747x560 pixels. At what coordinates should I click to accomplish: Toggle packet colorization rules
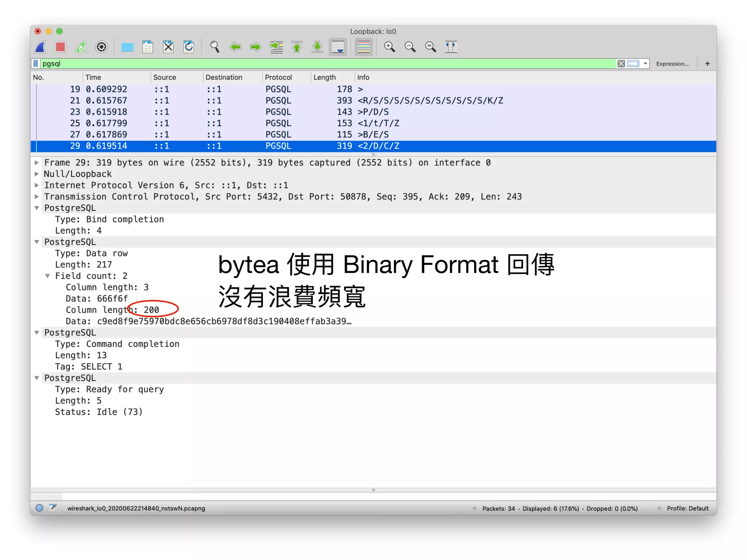click(364, 47)
